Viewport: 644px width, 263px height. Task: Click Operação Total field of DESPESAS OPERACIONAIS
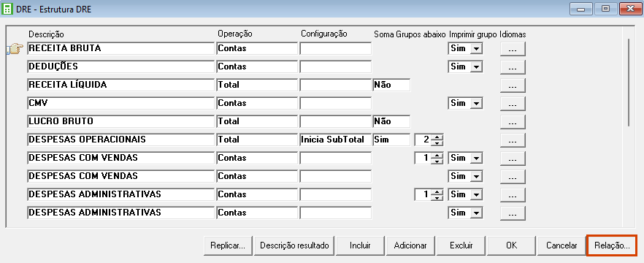click(x=257, y=140)
